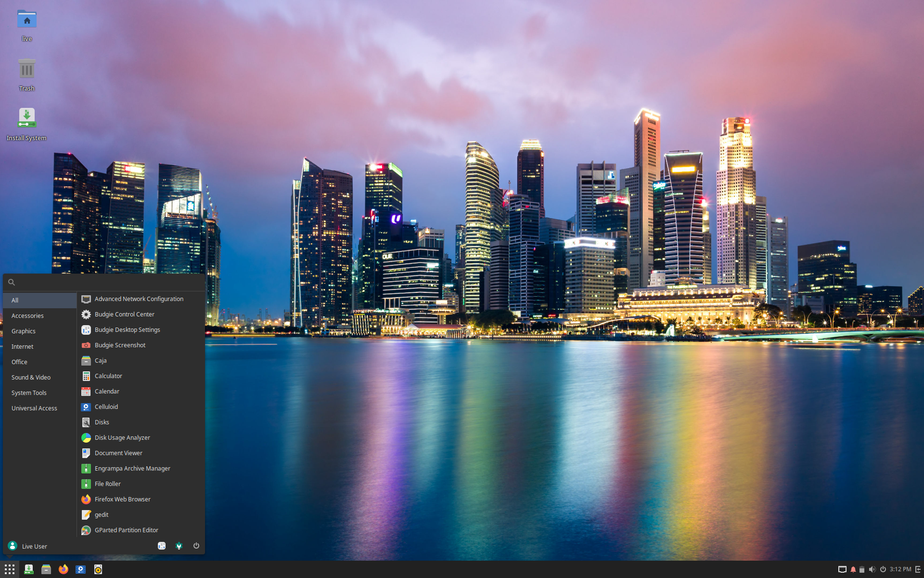Image resolution: width=924 pixels, height=578 pixels.
Task: Launch Document Viewer from the list
Action: (x=141, y=453)
